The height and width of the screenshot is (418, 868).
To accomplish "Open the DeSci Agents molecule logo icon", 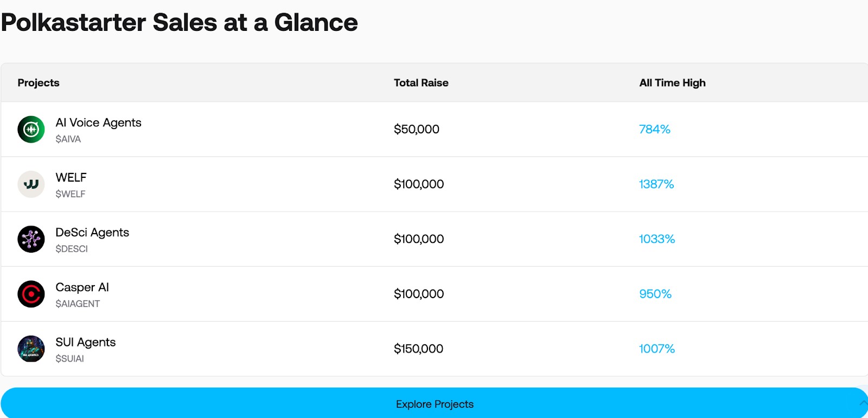I will 31,239.
